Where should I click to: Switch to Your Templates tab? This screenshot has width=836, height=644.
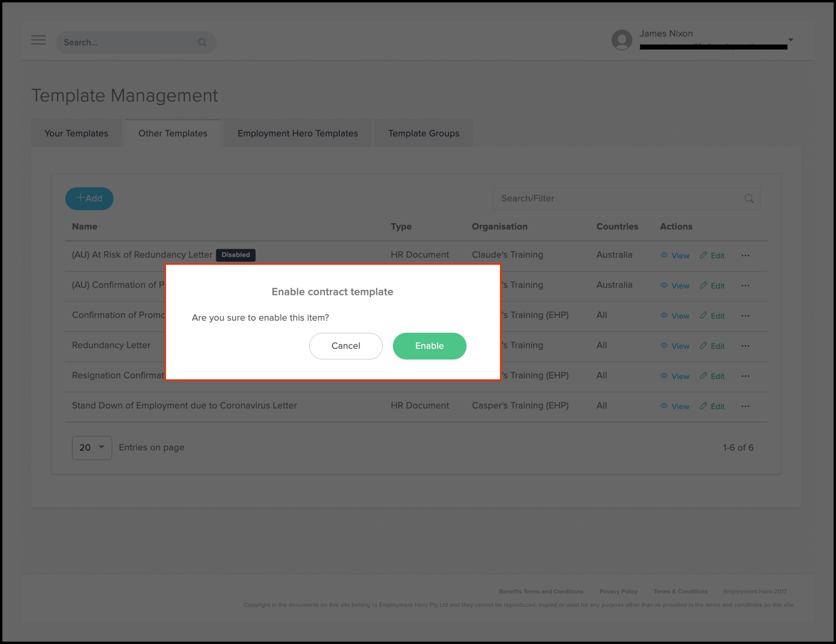(76, 133)
